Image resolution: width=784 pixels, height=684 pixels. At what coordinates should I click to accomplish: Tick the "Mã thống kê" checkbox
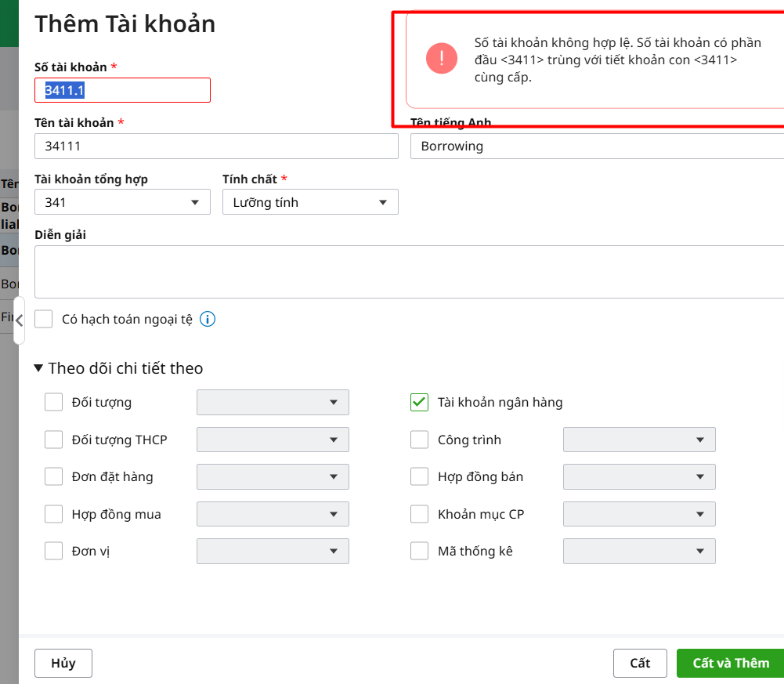pyautogui.click(x=420, y=551)
